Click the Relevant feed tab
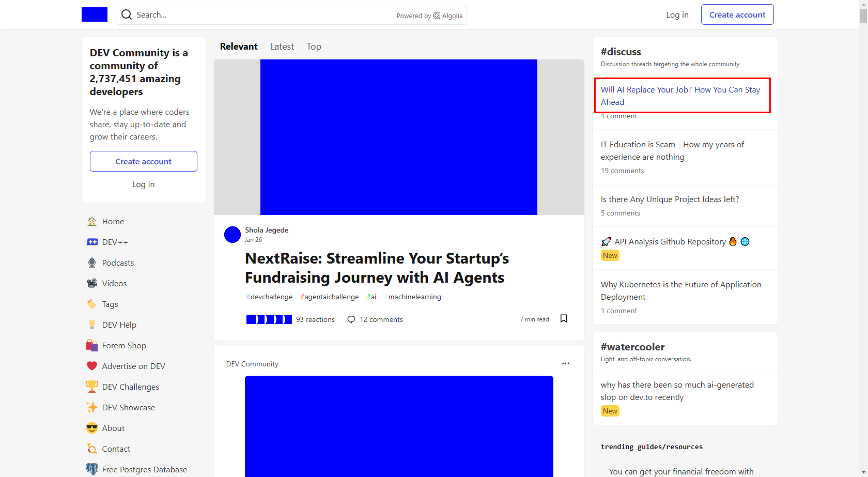The height and width of the screenshot is (477, 868). coord(238,47)
